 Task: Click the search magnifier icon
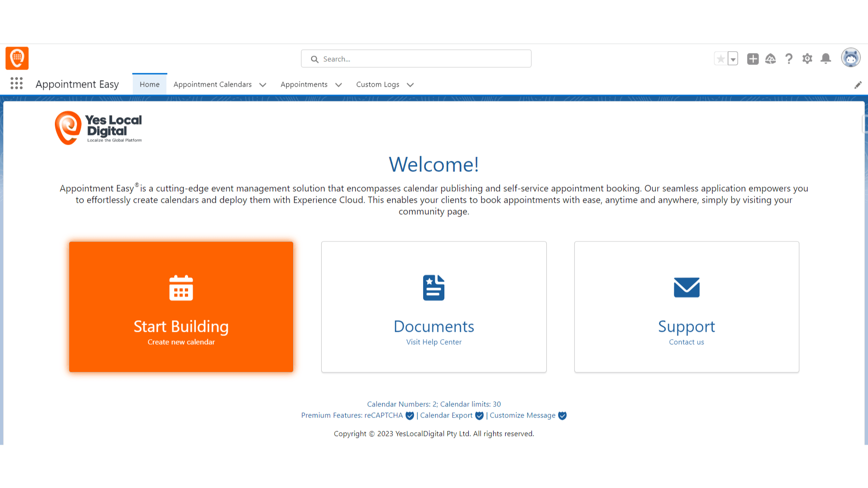pyautogui.click(x=315, y=59)
